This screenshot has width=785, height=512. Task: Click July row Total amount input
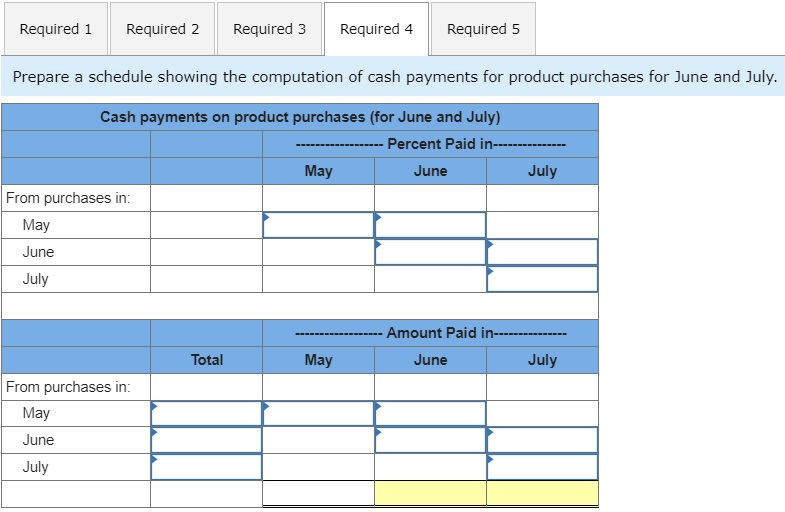click(206, 467)
